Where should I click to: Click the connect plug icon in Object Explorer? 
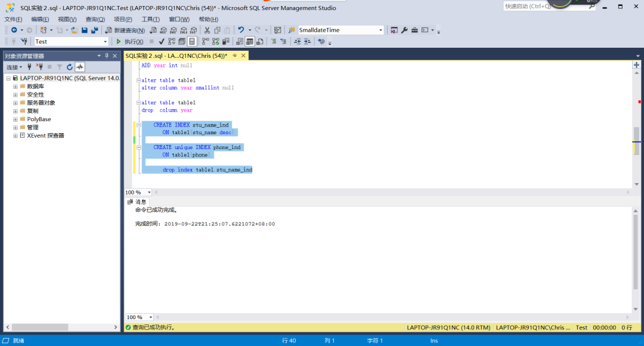pyautogui.click(x=29, y=67)
